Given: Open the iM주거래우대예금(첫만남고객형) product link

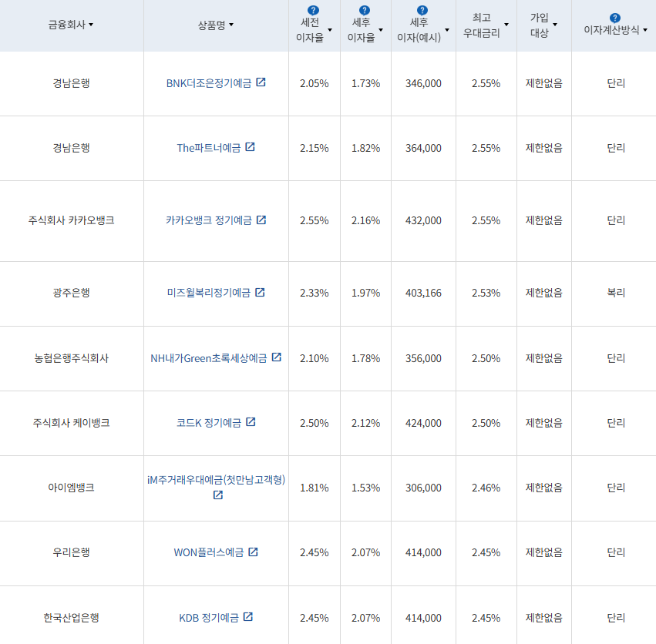Looking at the screenshot, I should click(x=217, y=481).
